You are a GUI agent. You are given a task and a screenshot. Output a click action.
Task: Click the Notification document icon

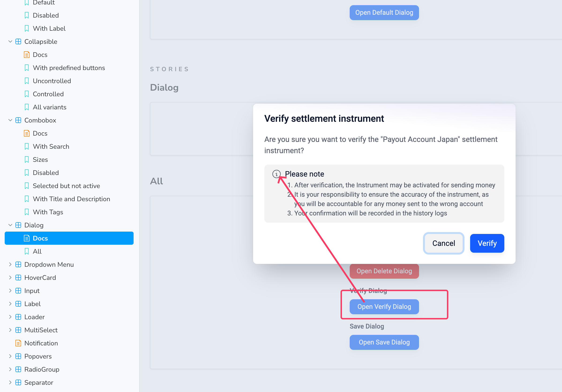tap(18, 343)
